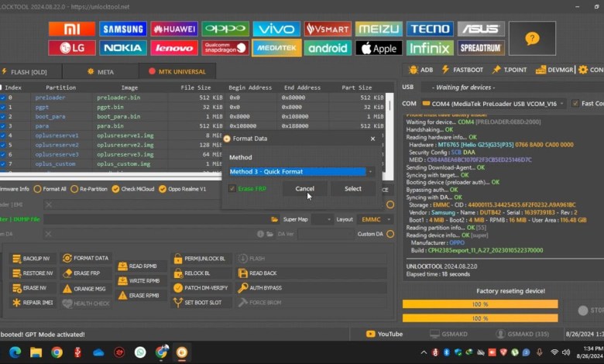Viewport: 604px width, 364px height.
Task: Choose the Apple brand tile
Action: point(379,48)
